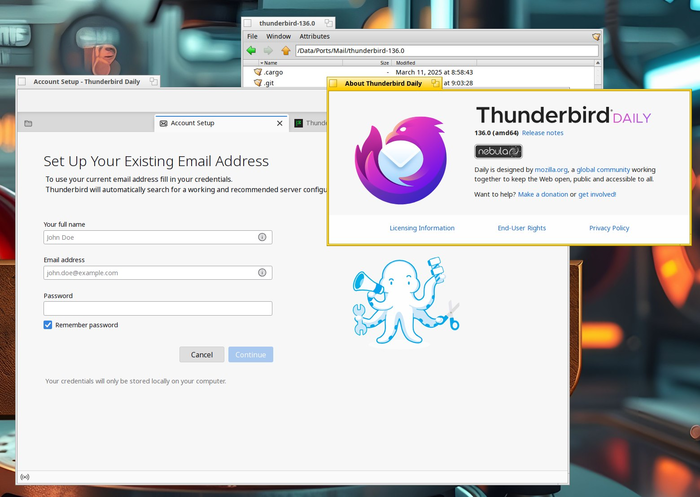The height and width of the screenshot is (497, 700).
Task: Click zoom button of About Thunderbird Daily window
Action: (x=435, y=83)
